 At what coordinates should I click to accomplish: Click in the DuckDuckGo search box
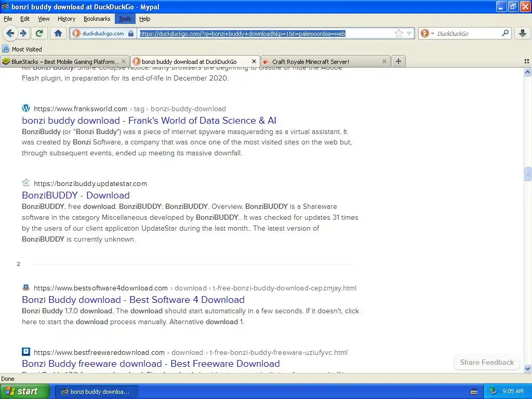pos(468,33)
